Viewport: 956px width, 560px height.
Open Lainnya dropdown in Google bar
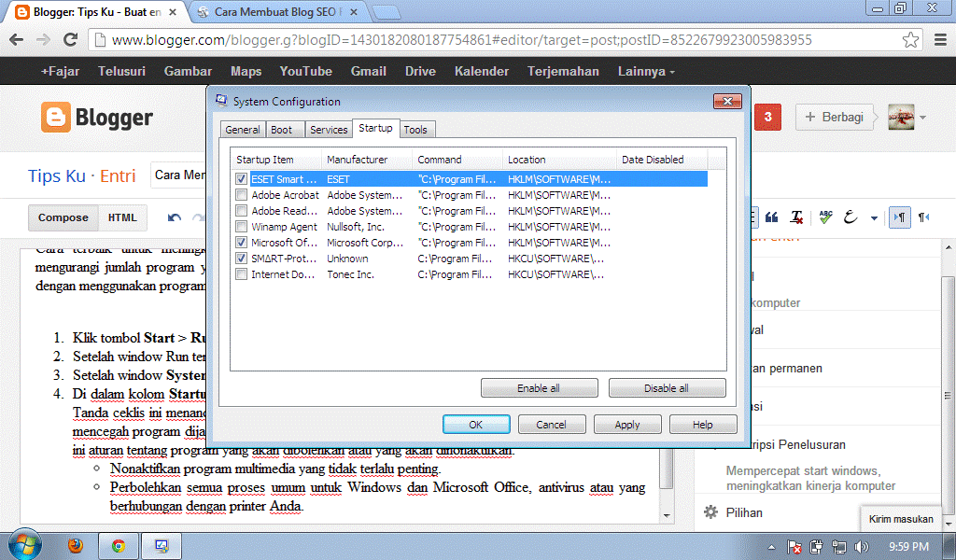[646, 71]
